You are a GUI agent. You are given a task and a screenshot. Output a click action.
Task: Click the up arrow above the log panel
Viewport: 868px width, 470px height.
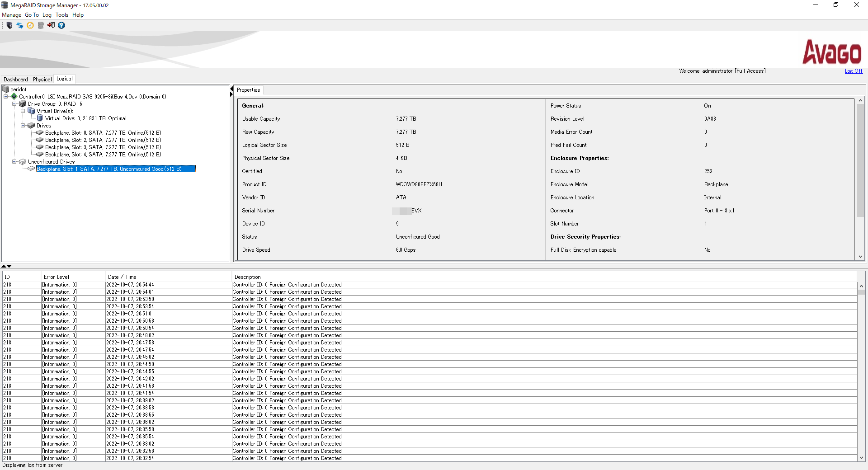4,266
